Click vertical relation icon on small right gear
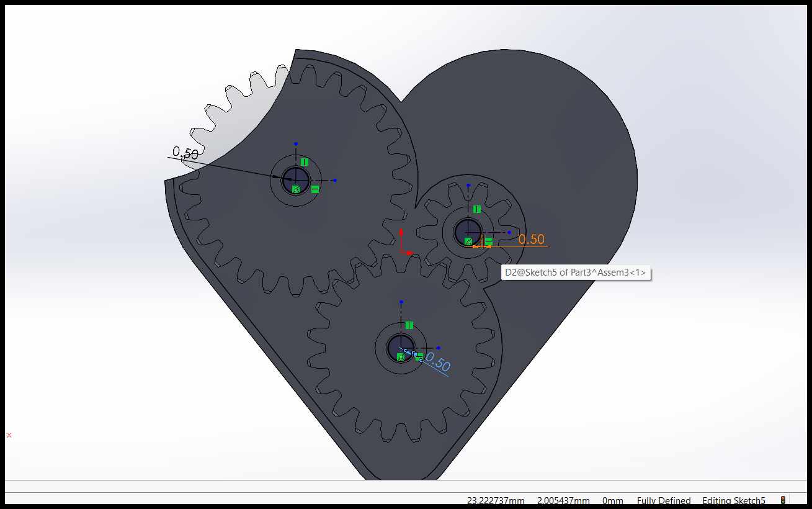The height and width of the screenshot is (509, 812). pos(476,209)
